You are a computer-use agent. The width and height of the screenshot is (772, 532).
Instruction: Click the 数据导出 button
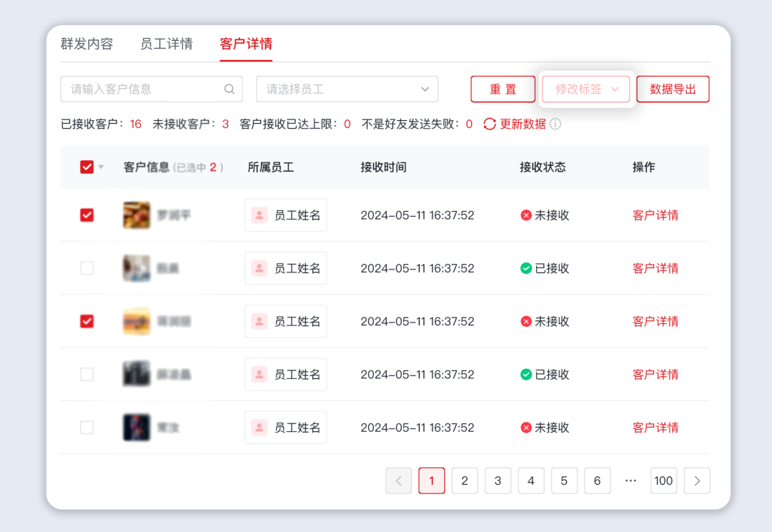click(673, 89)
